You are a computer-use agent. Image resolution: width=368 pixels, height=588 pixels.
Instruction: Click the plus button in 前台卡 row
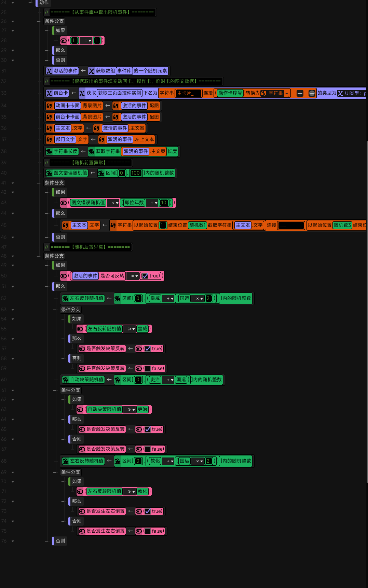(x=300, y=93)
